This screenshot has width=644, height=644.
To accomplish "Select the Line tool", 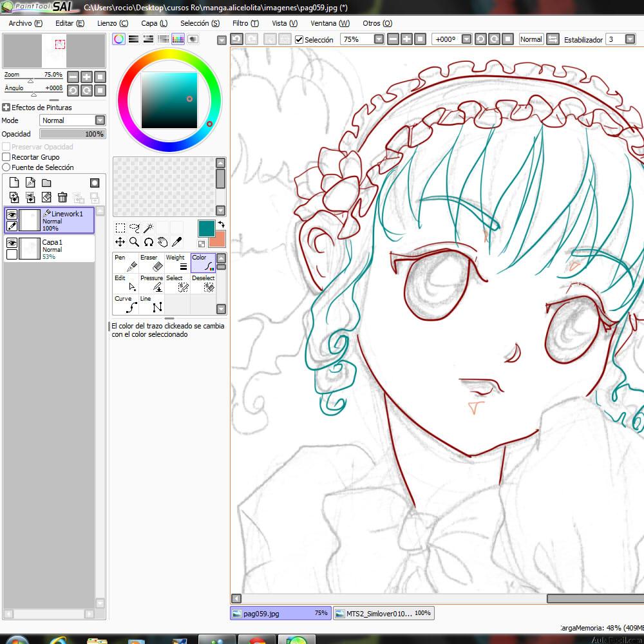I will tap(151, 304).
